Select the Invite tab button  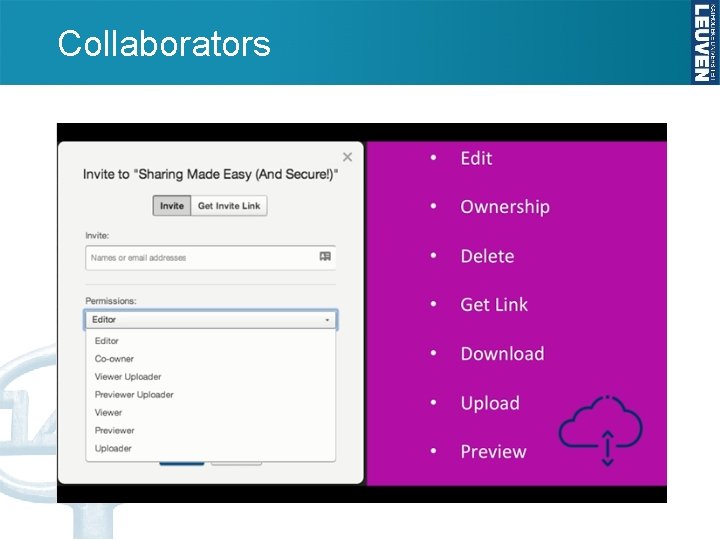[x=172, y=206]
